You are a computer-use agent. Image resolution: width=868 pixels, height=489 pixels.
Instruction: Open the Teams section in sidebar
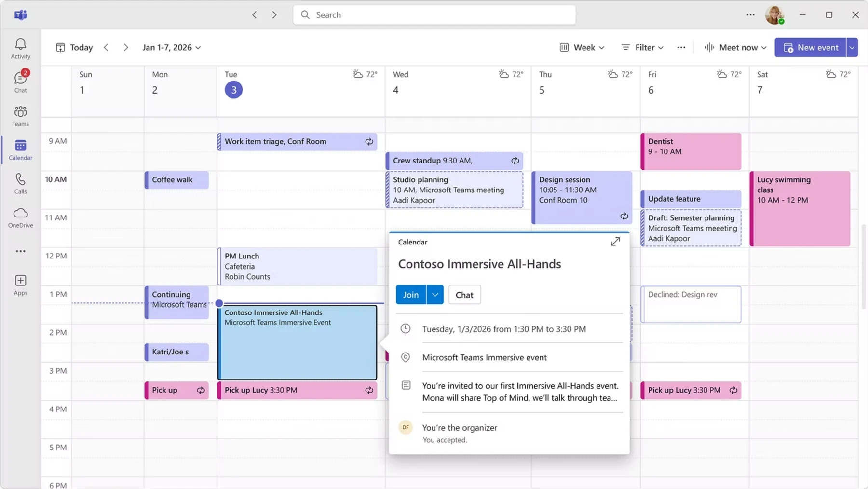coord(20,116)
